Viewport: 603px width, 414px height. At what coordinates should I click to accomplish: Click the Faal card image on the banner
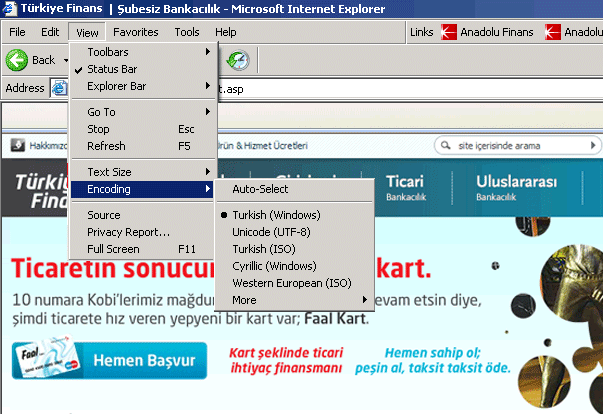pyautogui.click(x=47, y=357)
